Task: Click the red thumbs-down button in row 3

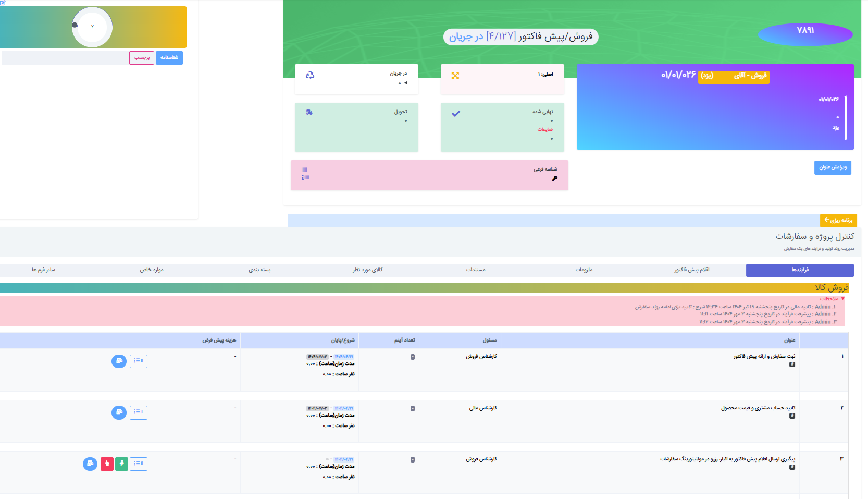Action: [107, 464]
